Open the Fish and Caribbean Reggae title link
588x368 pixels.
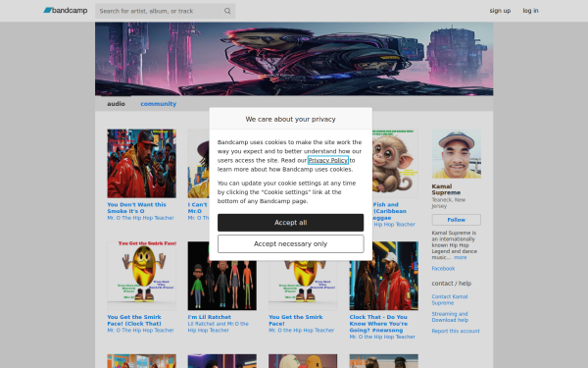coord(389,211)
